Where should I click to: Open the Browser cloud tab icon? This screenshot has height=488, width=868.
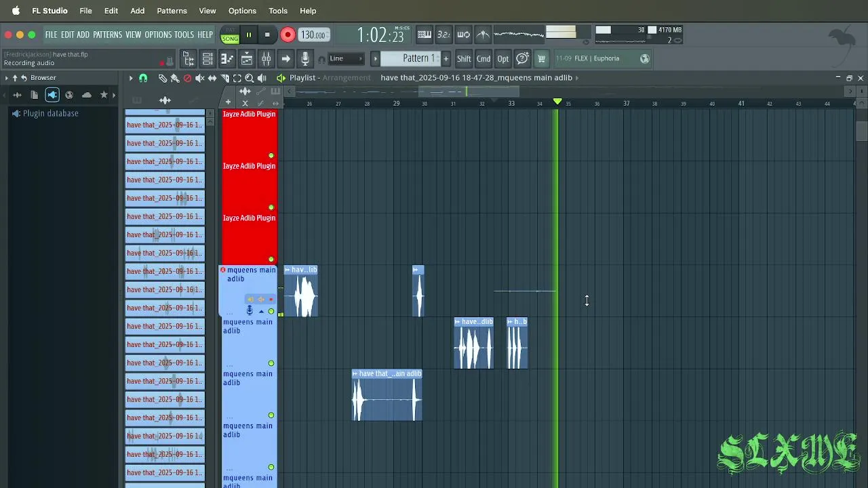click(x=87, y=95)
